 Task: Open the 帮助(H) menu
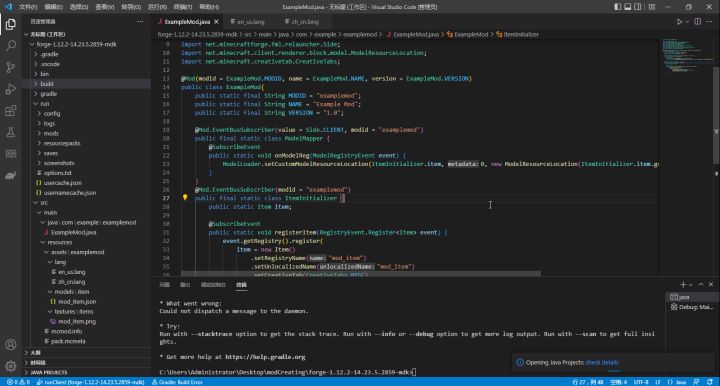(209, 7)
